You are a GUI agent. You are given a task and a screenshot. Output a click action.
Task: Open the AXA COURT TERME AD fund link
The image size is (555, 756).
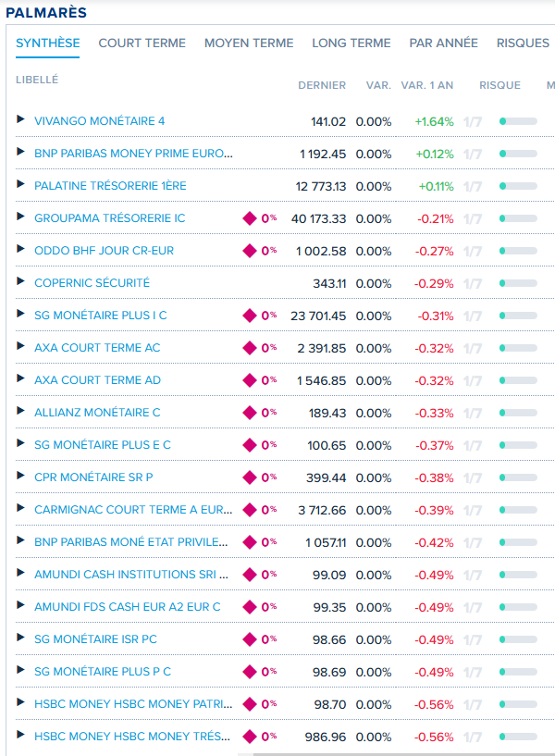(x=97, y=380)
